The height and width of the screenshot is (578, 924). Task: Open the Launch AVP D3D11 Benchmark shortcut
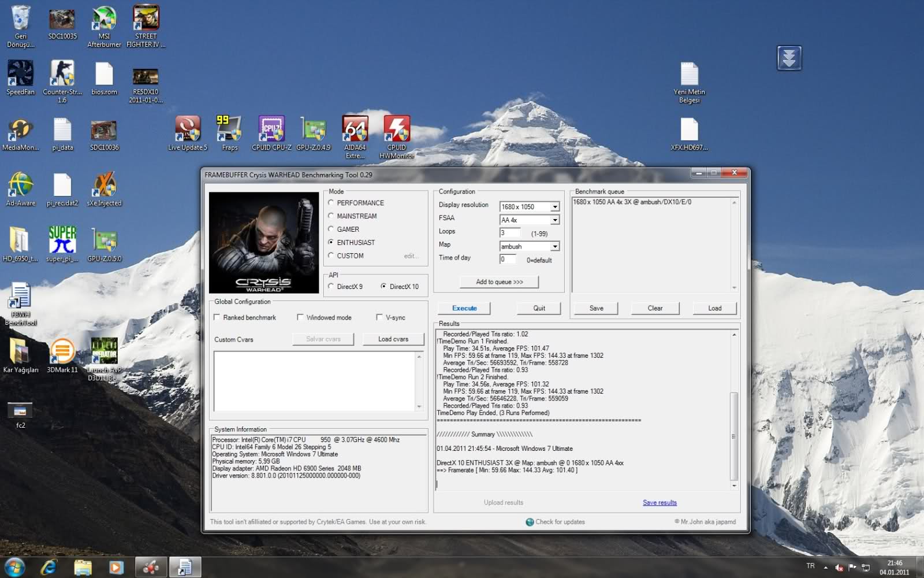pos(104,360)
